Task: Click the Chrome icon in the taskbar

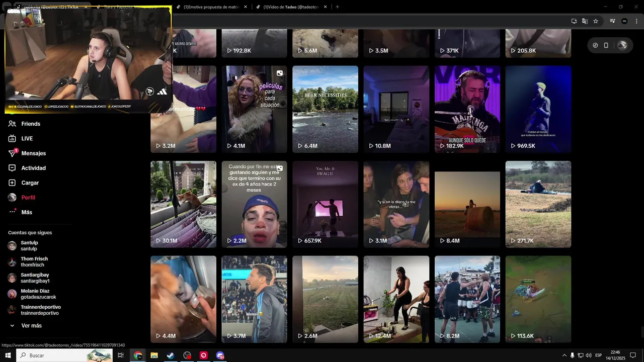Action: click(138, 355)
